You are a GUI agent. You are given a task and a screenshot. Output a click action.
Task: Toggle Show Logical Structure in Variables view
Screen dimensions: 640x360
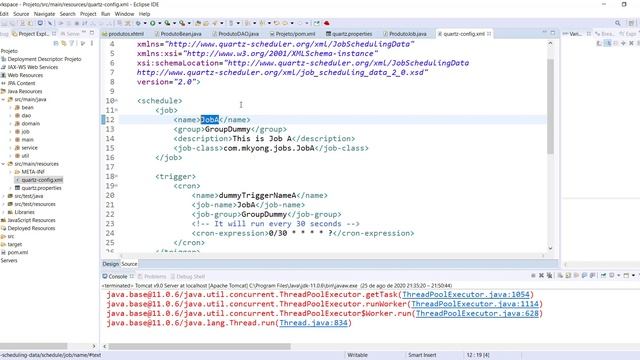[x=607, y=43]
